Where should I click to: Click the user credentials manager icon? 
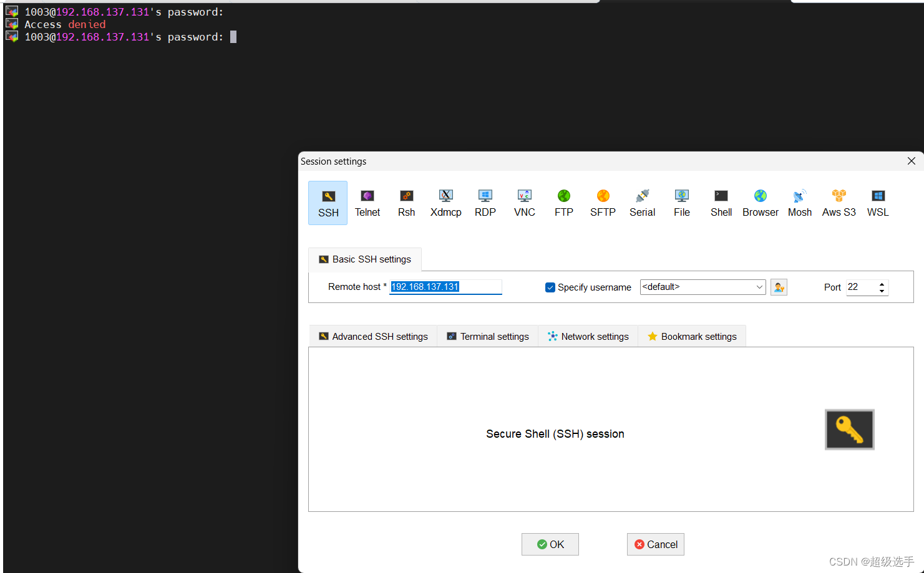(x=779, y=287)
